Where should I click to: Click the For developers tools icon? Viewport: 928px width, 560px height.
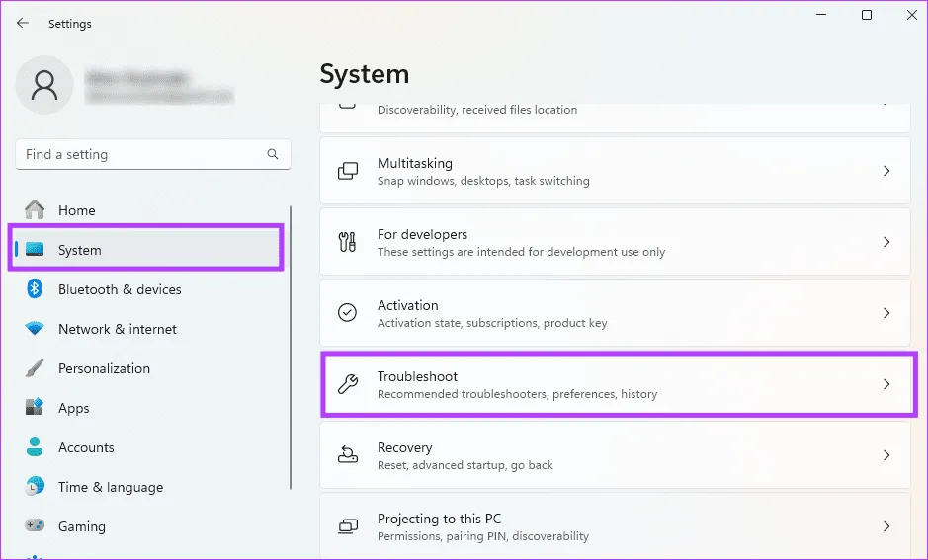348,242
